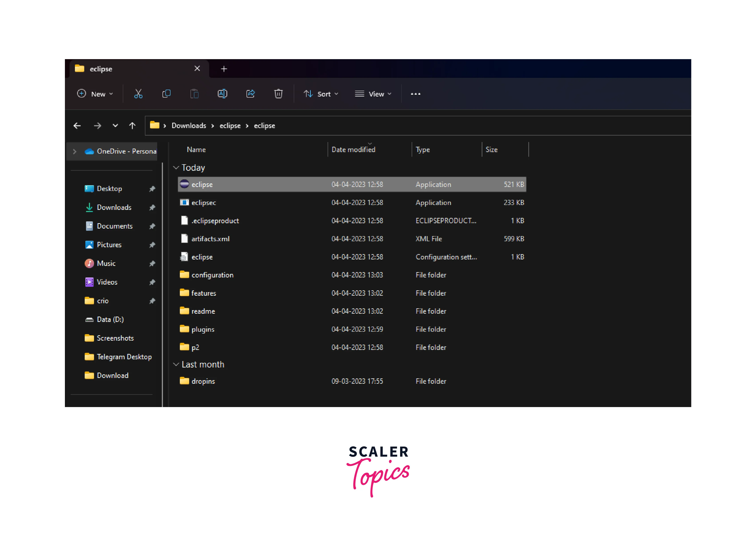Open a new tab with plus button
Image resolution: width=756 pixels, height=538 pixels.
click(x=224, y=69)
